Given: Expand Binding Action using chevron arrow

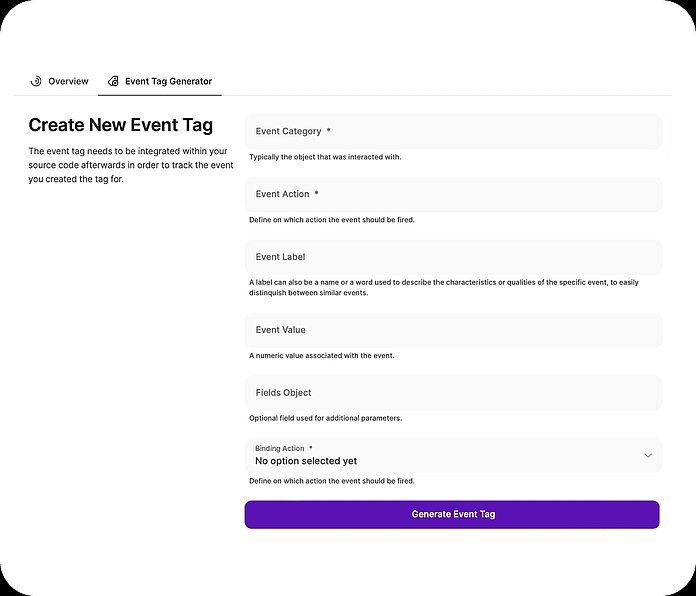Looking at the screenshot, I should coord(648,455).
